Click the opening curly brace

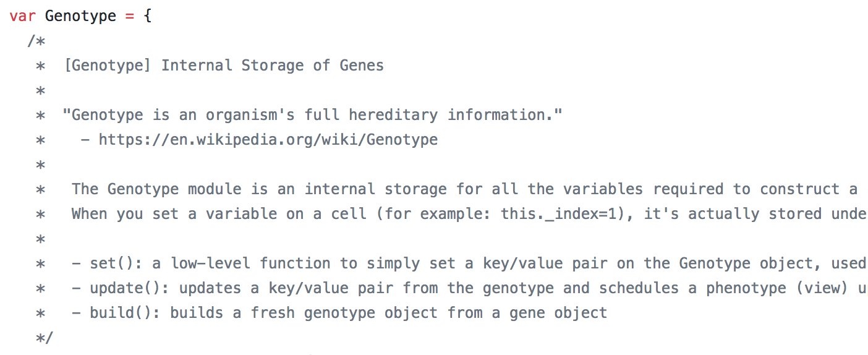(147, 16)
